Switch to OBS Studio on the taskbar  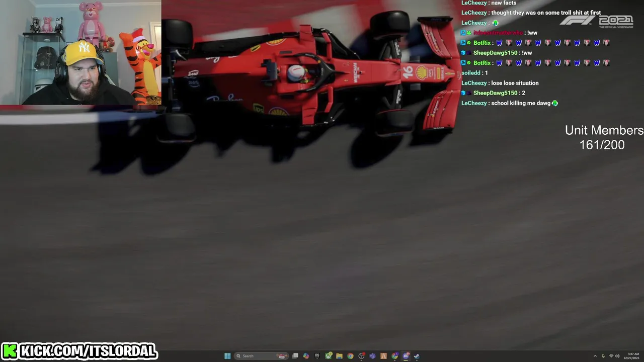(361, 356)
